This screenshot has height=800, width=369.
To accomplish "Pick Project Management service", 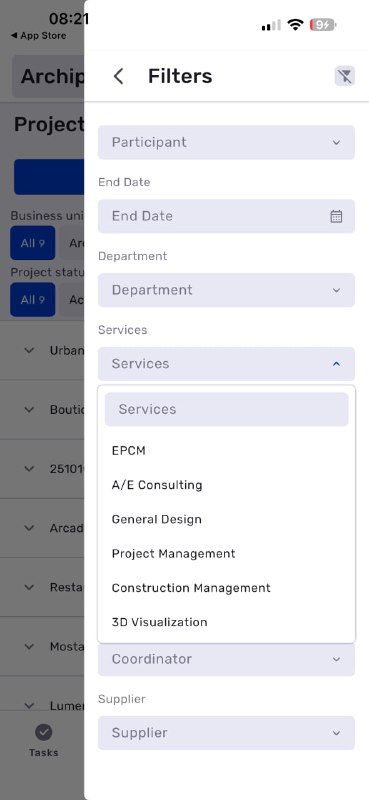I will point(174,554).
